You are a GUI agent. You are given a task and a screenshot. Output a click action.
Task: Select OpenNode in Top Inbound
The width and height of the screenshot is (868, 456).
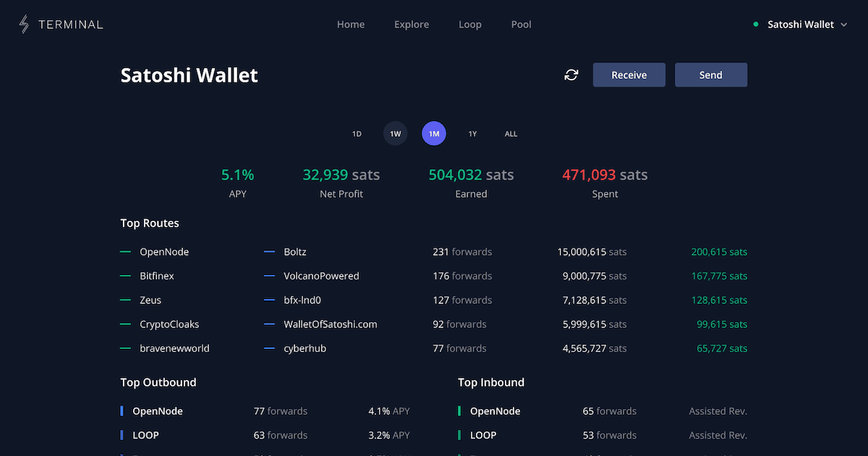tap(495, 411)
